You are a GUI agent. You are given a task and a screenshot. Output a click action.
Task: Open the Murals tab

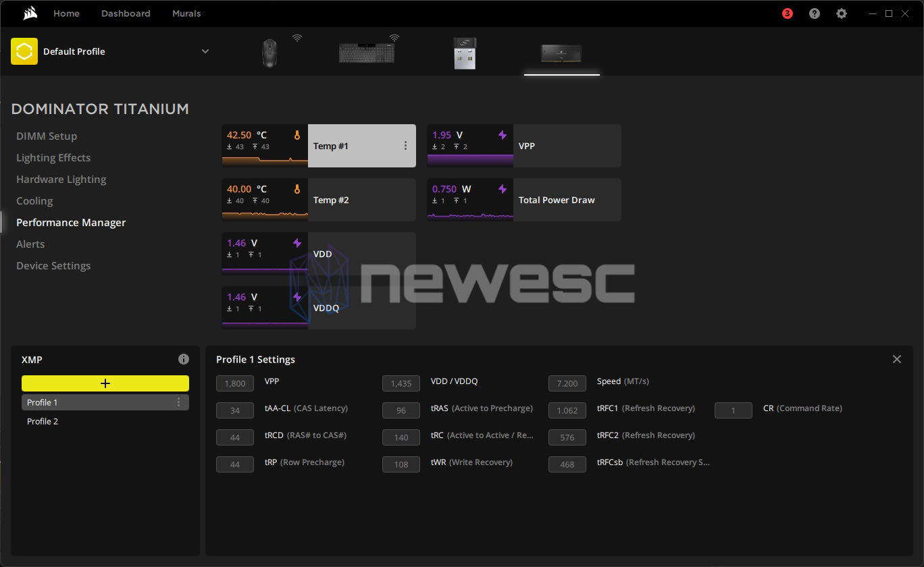click(x=186, y=13)
